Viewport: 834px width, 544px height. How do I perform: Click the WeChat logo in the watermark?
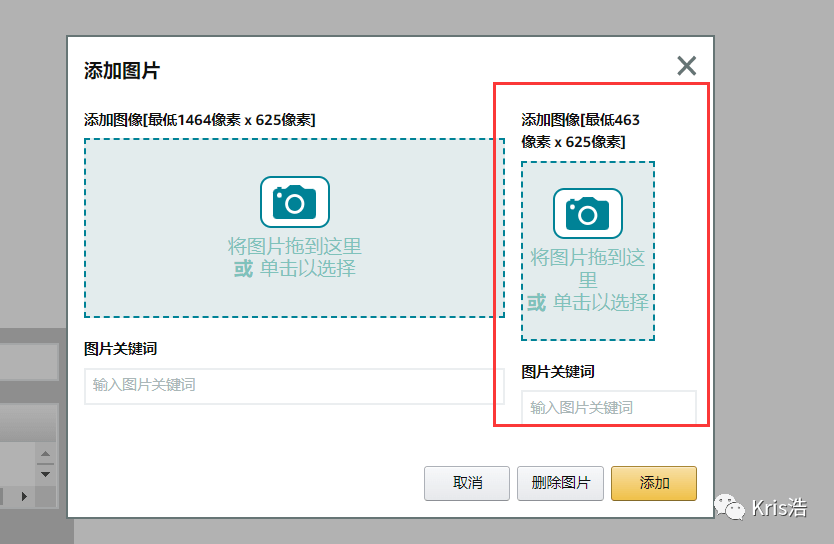coord(732,509)
